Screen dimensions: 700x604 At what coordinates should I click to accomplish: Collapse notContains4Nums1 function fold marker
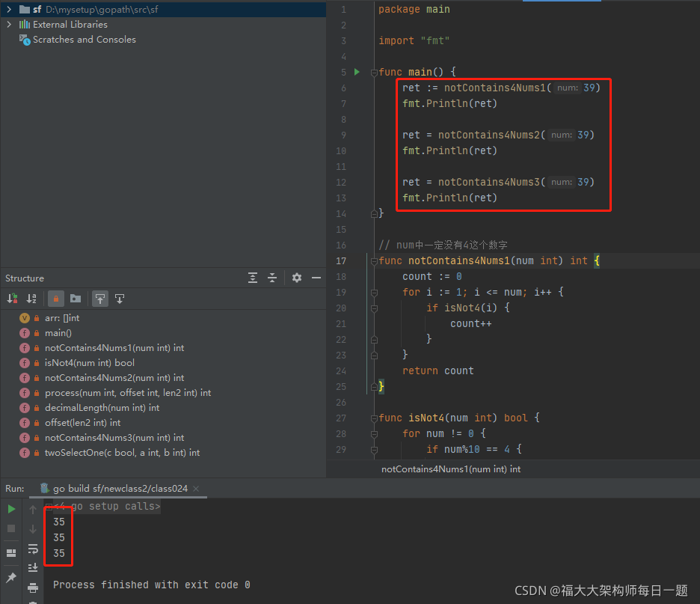374,261
